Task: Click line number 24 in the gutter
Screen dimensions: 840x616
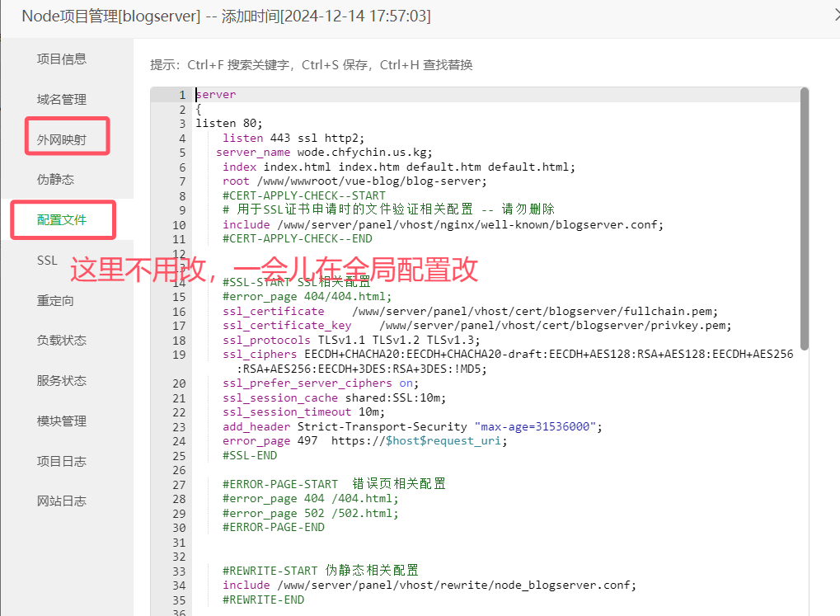Action: 179,440
